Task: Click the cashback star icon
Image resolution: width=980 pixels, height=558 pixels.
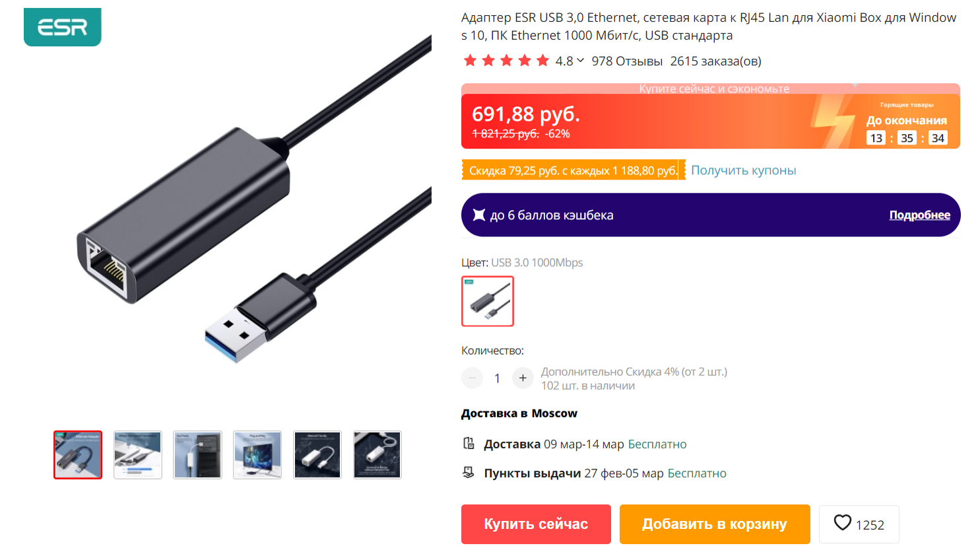Action: (479, 215)
